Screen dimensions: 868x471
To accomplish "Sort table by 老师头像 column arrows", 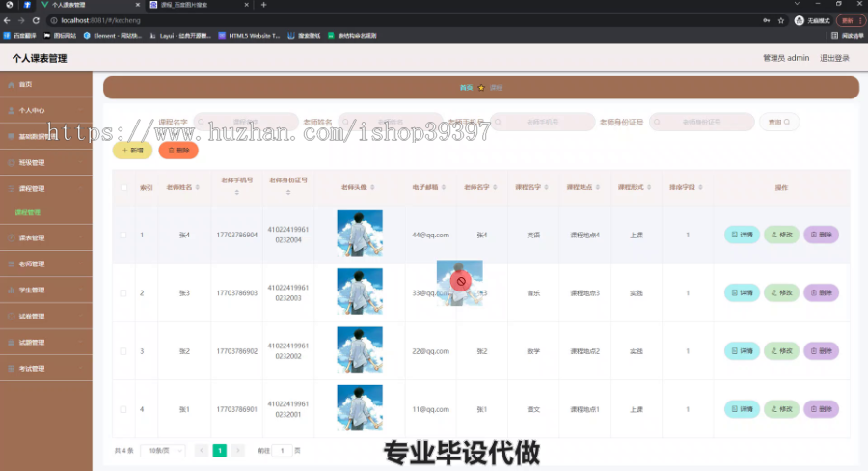I will 372,187.
